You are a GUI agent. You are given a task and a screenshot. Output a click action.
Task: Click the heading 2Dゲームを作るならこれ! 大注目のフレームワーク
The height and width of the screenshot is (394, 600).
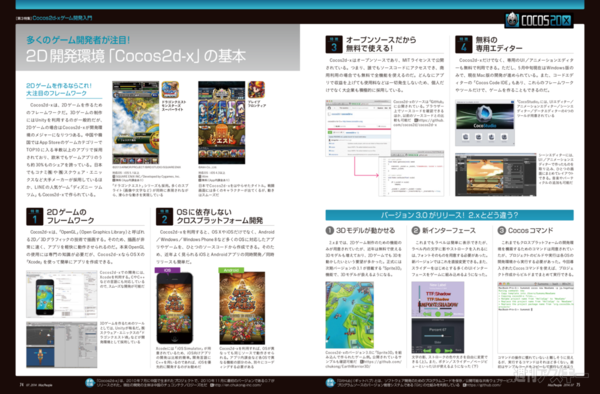(59, 90)
